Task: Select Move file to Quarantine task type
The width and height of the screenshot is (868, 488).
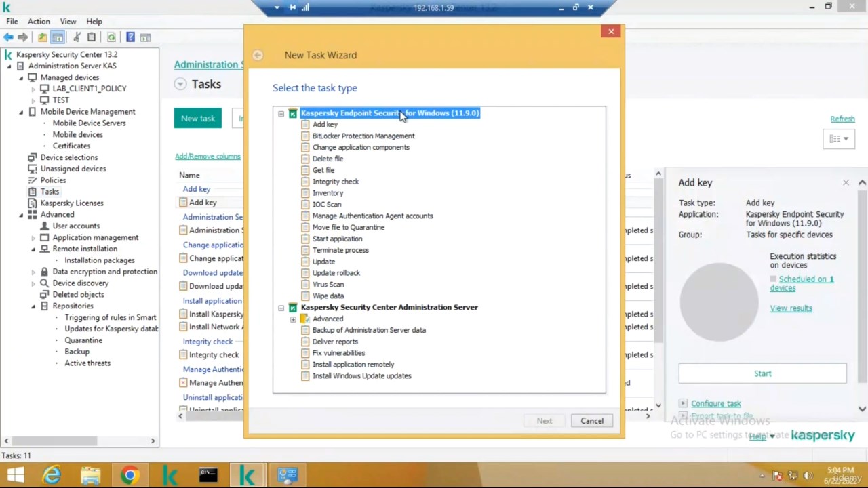Action: [348, 228]
